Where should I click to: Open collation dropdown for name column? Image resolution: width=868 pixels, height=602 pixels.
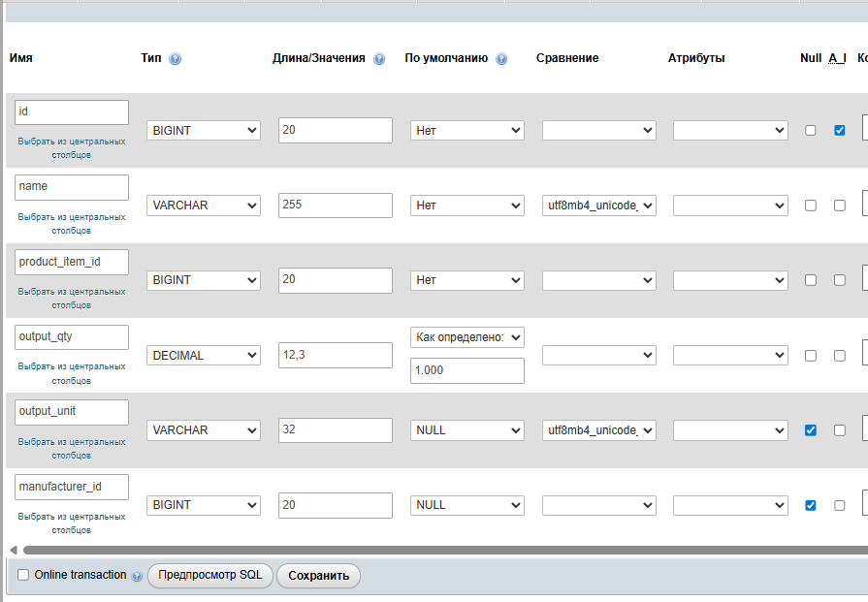(x=598, y=206)
